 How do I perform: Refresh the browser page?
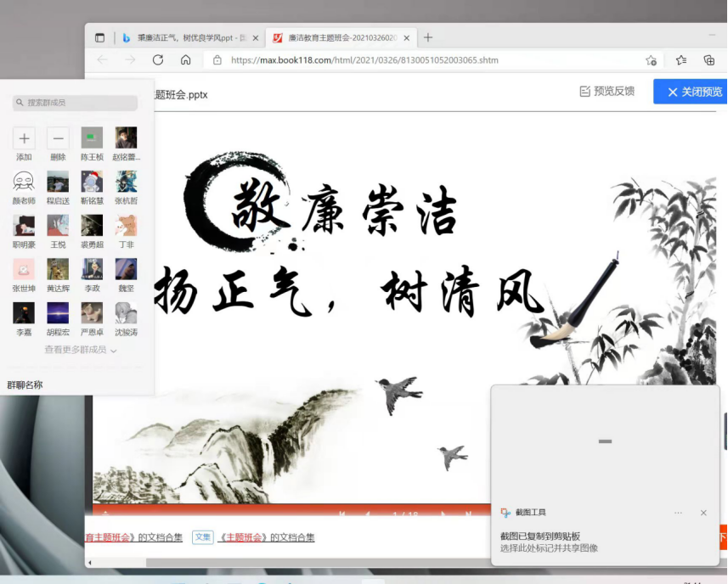[157, 60]
